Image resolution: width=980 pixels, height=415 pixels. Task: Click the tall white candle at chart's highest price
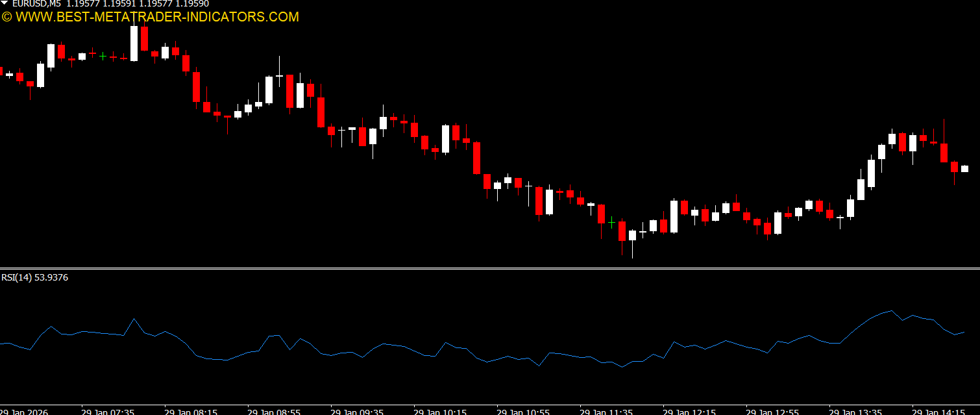pos(134,44)
